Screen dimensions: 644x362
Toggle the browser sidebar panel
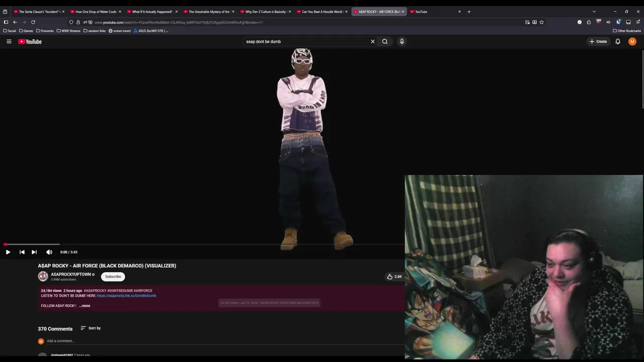click(x=6, y=22)
